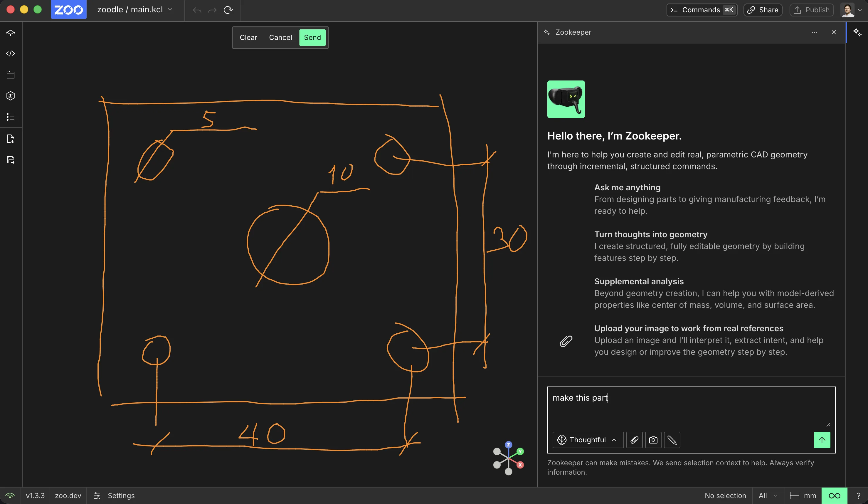Click the view orientation gizmo

click(508, 458)
